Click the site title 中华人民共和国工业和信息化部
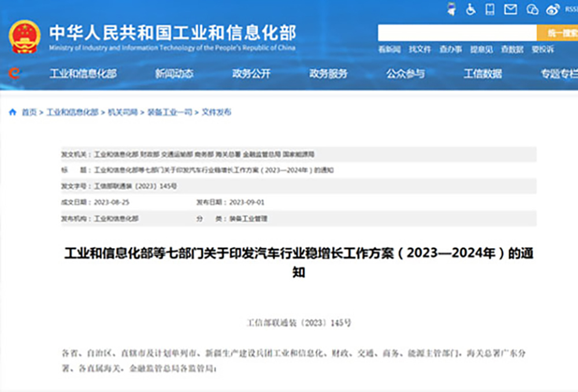Image resolution: width=578 pixels, height=392 pixels. coord(172,33)
